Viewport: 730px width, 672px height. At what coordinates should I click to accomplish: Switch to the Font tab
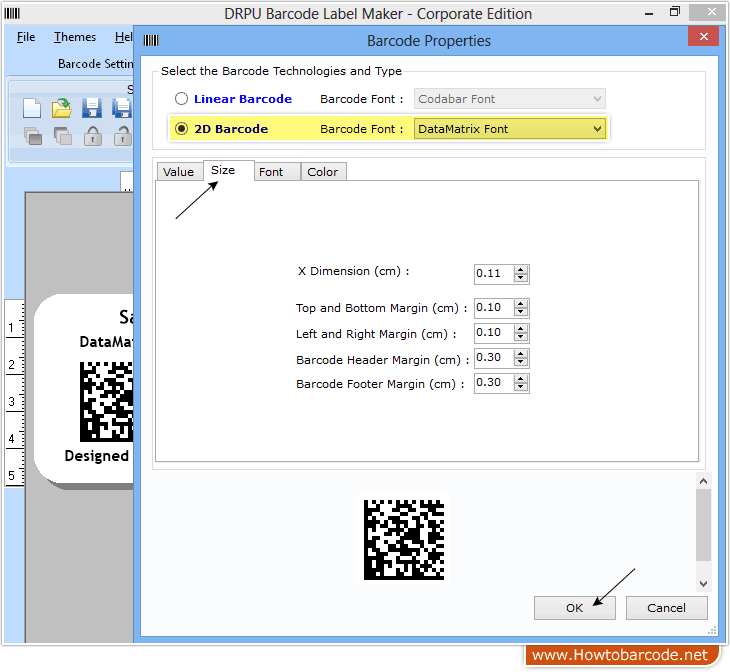tap(277, 172)
